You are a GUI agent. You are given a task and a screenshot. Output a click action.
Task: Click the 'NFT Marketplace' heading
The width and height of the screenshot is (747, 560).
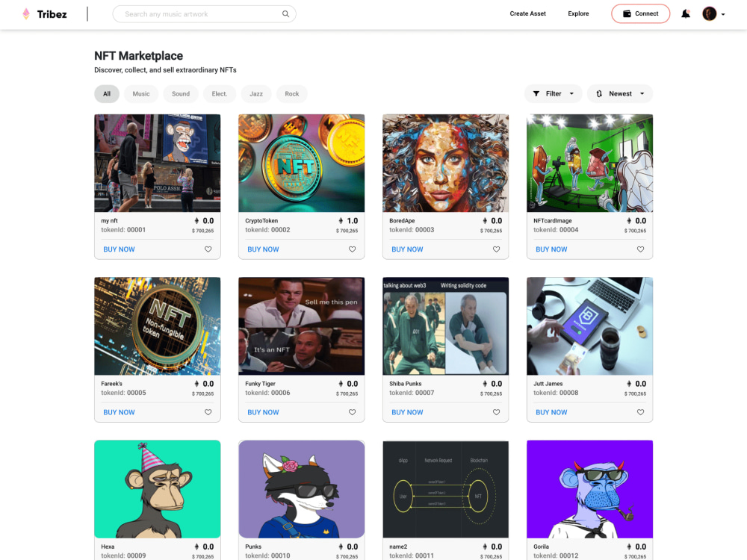139,56
